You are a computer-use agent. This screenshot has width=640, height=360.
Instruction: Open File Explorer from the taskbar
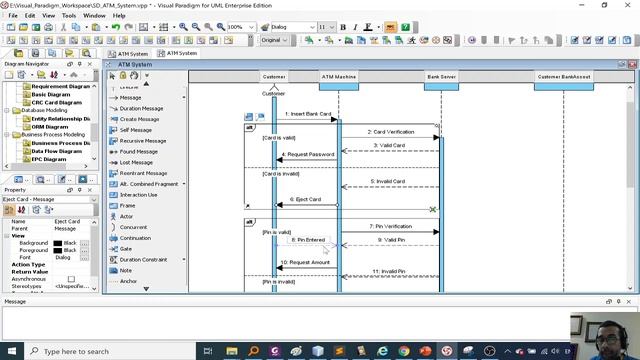(232, 351)
